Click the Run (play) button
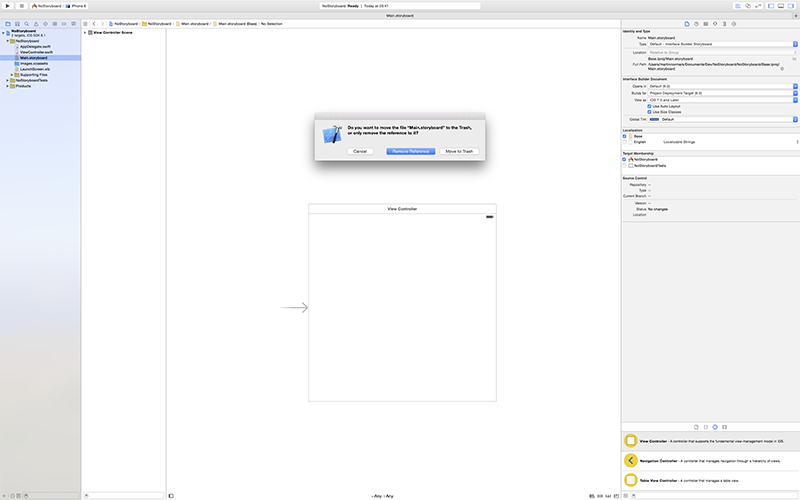Image resolution: width=800 pixels, height=500 pixels. click(x=7, y=6)
